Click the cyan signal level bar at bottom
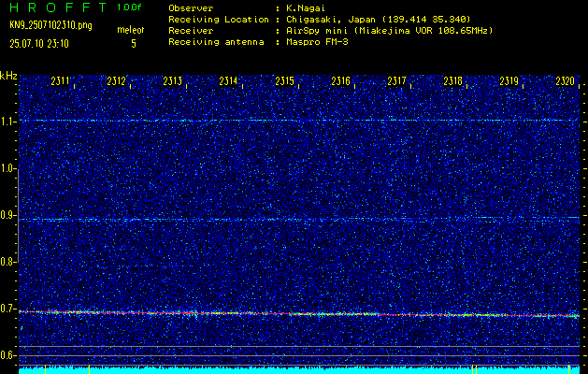The width and height of the screenshot is (588, 374). [x=299, y=370]
